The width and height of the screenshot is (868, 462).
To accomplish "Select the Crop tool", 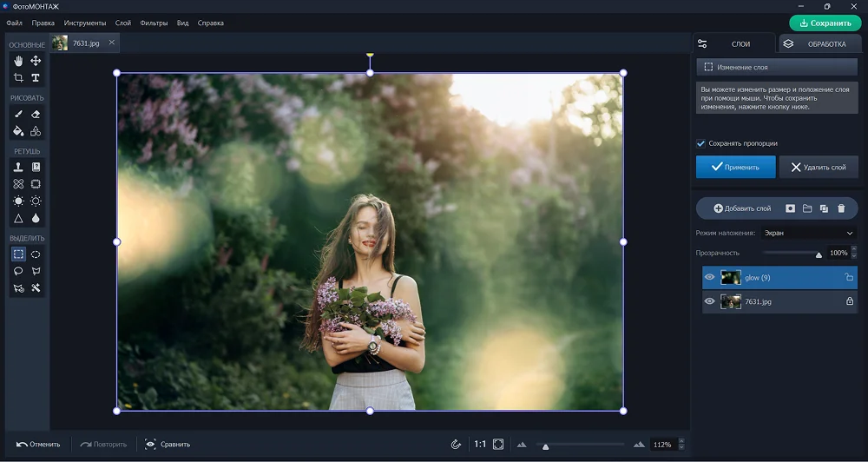I will (x=18, y=77).
